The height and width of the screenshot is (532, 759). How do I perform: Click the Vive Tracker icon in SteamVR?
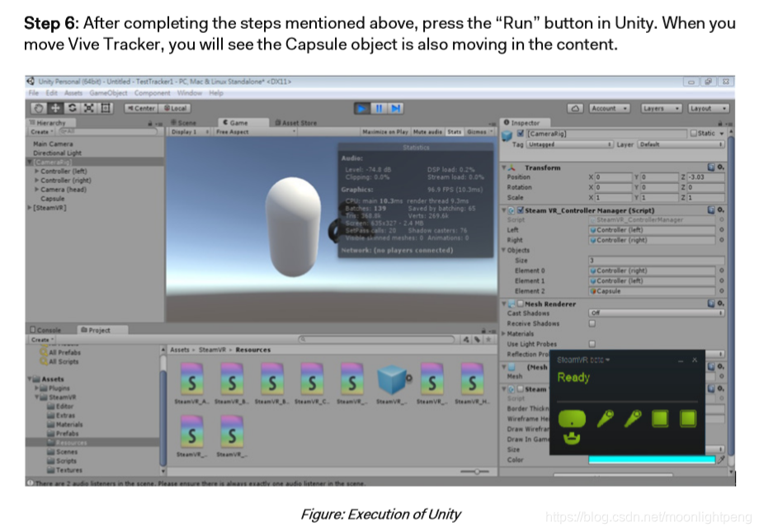point(572,439)
